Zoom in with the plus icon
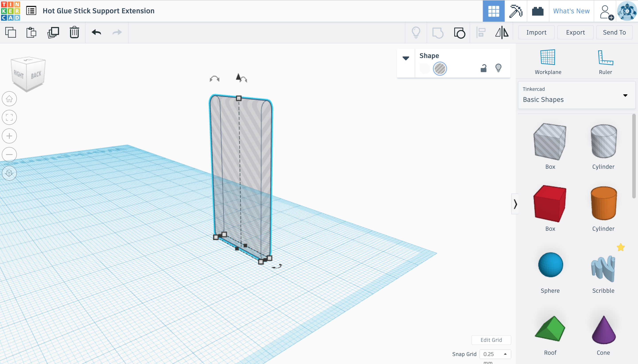Image resolution: width=638 pixels, height=364 pixels. coord(9,136)
